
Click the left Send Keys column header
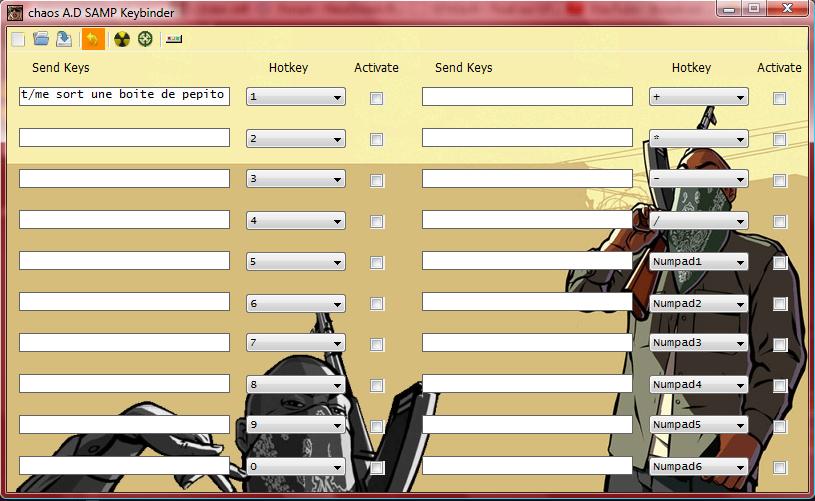click(x=61, y=68)
